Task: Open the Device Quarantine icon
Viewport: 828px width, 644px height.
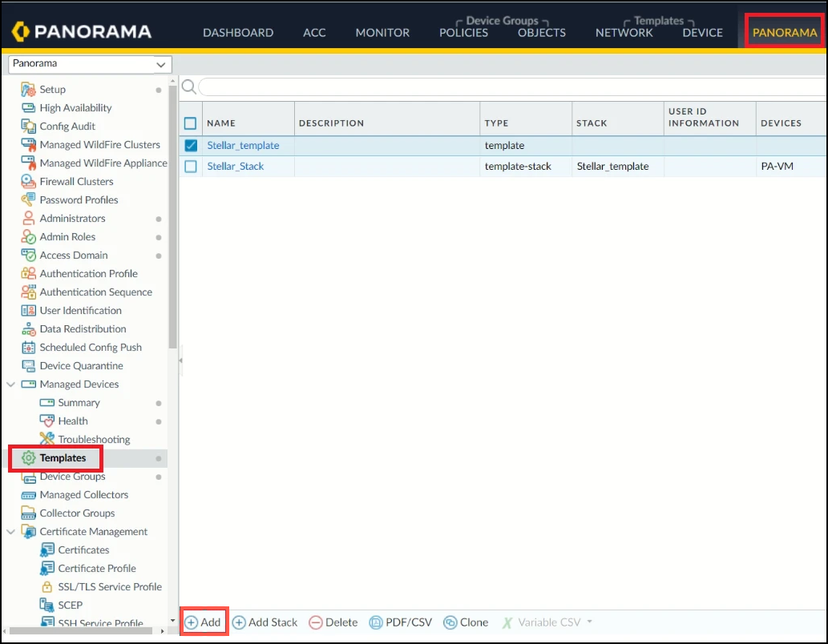Action: click(29, 366)
